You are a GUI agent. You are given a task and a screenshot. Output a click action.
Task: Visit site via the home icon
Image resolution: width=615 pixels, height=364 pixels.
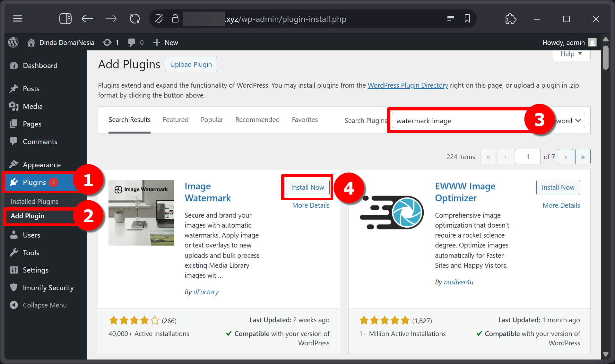[x=31, y=42]
